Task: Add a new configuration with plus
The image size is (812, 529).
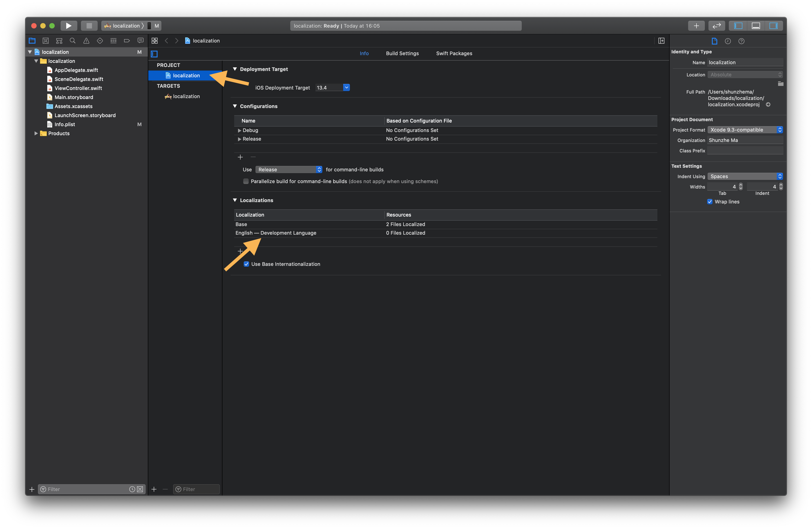Action: (240, 157)
